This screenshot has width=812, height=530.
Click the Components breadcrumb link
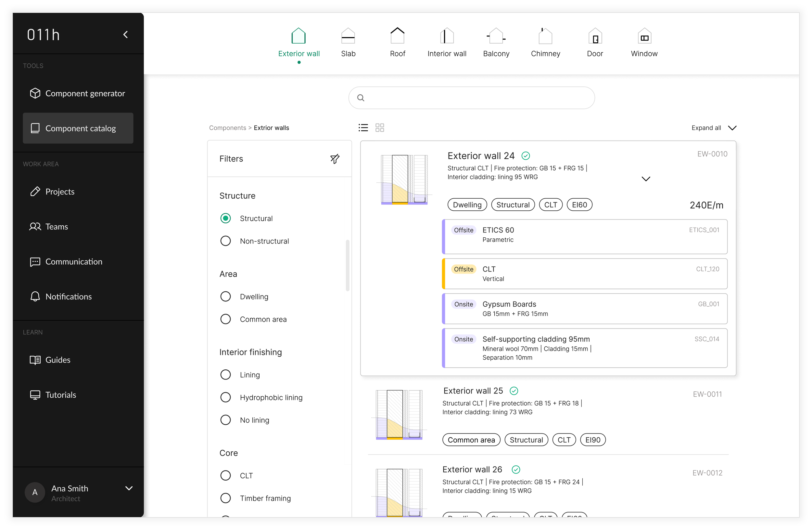[227, 128]
